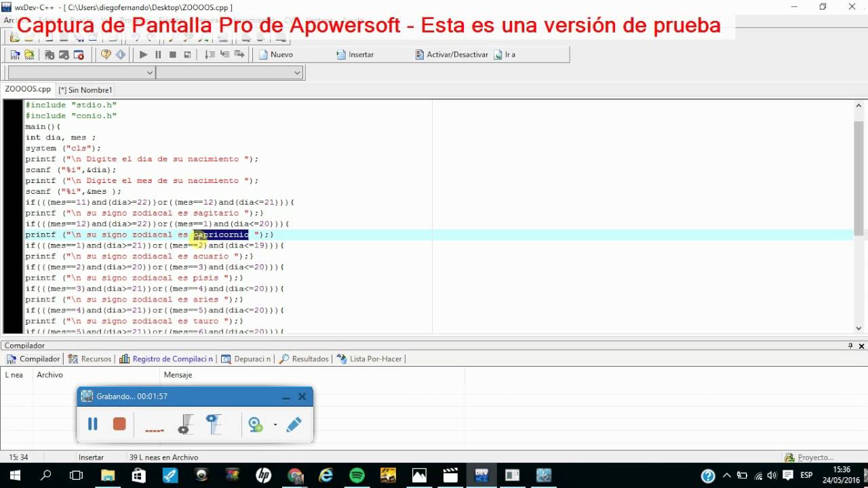Screen dimensions: 868x488
Task: Click the highlighted word capricornio in code
Action: pyautogui.click(x=221, y=235)
